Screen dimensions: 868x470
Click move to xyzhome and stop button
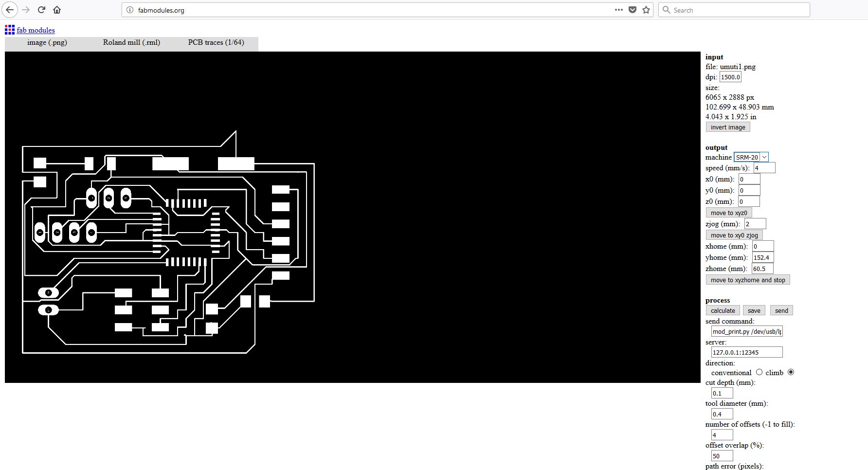748,280
